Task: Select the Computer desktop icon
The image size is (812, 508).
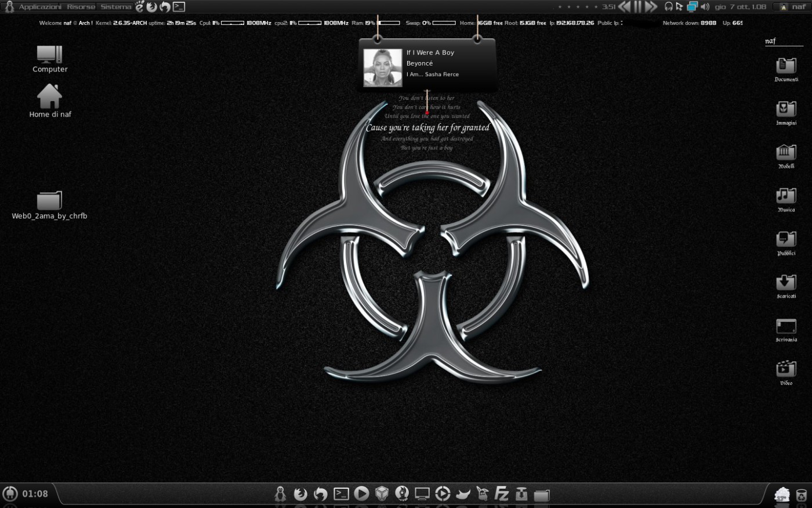Action: (x=50, y=59)
